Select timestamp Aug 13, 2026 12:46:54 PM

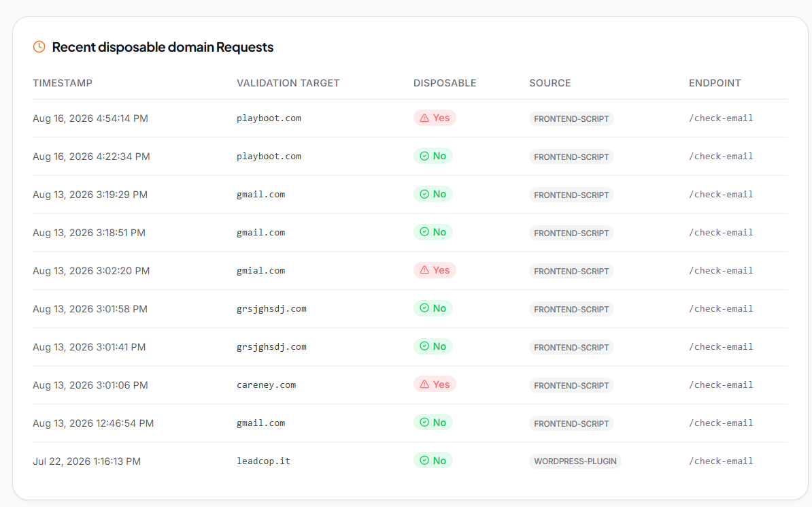coord(93,423)
